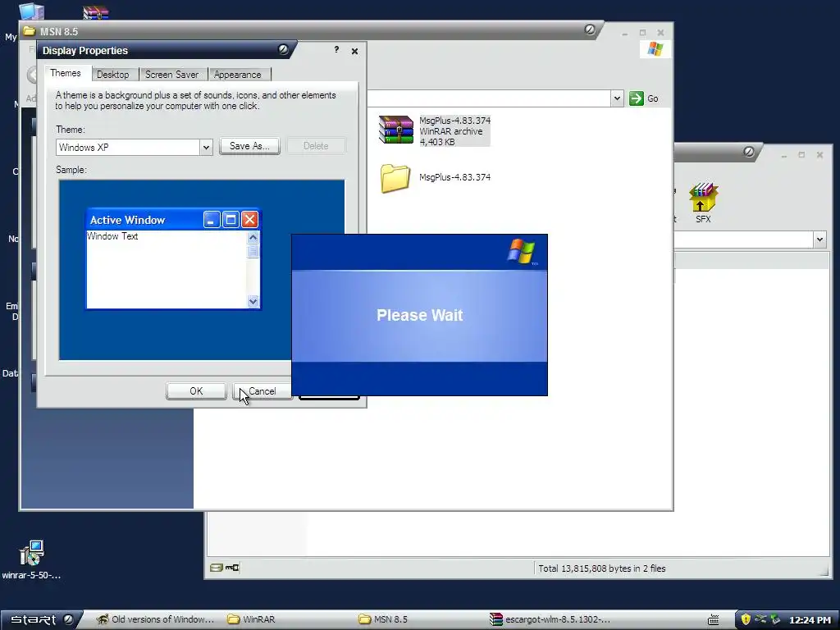
Task: Maximize the MSN 8.5 window
Action: (642, 33)
